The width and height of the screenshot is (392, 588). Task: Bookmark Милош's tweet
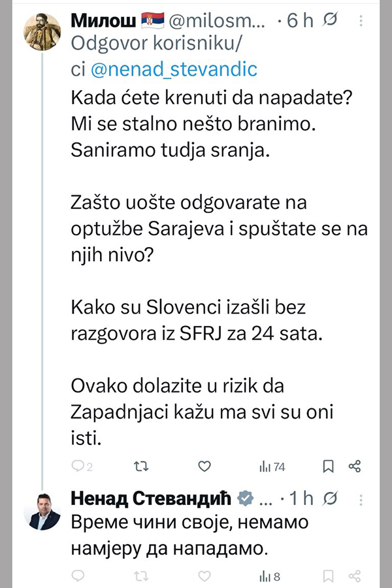329,466
